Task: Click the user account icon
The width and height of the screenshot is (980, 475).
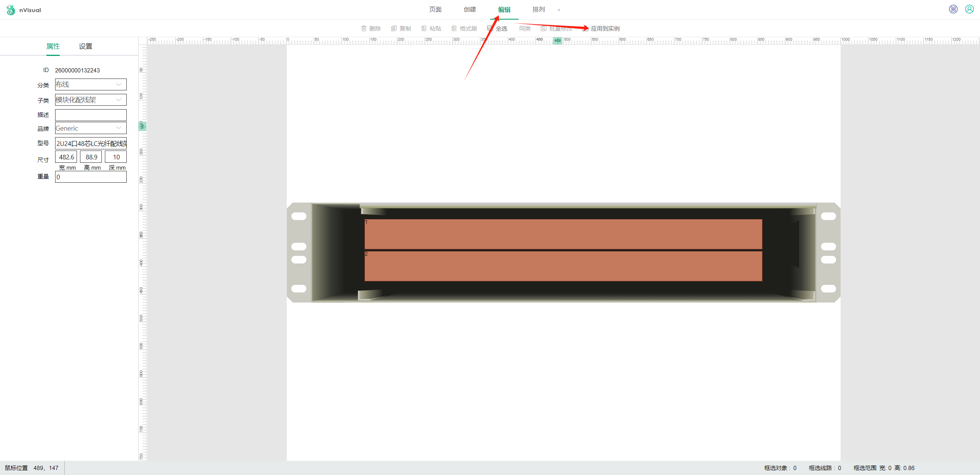Action: click(969, 9)
